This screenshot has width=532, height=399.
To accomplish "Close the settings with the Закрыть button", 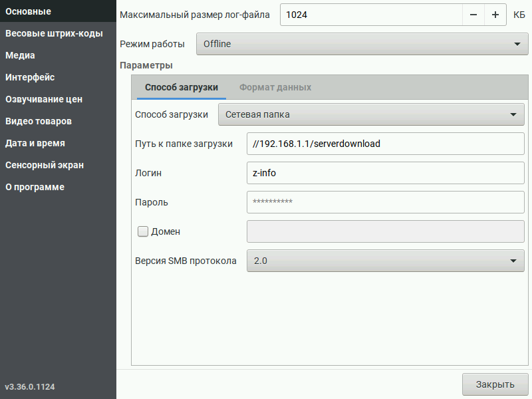I will [x=495, y=384].
